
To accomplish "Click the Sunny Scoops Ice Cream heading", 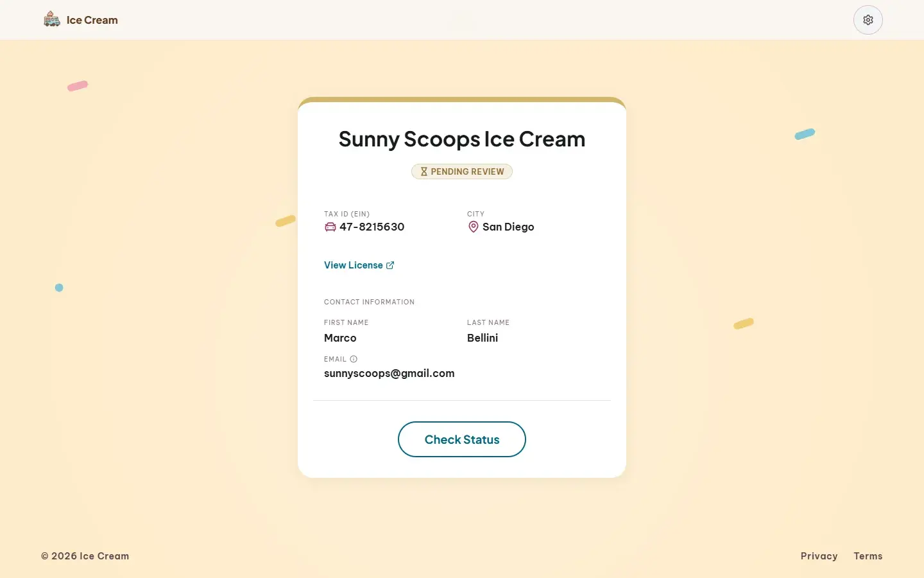I will tap(462, 139).
